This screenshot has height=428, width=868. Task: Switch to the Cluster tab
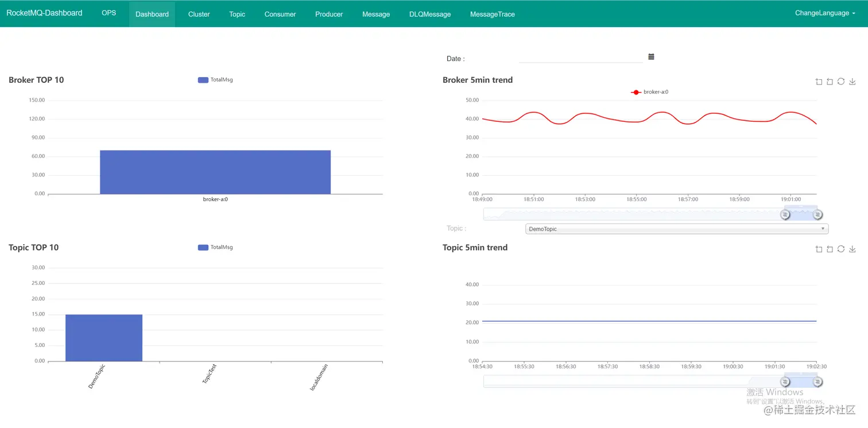199,14
